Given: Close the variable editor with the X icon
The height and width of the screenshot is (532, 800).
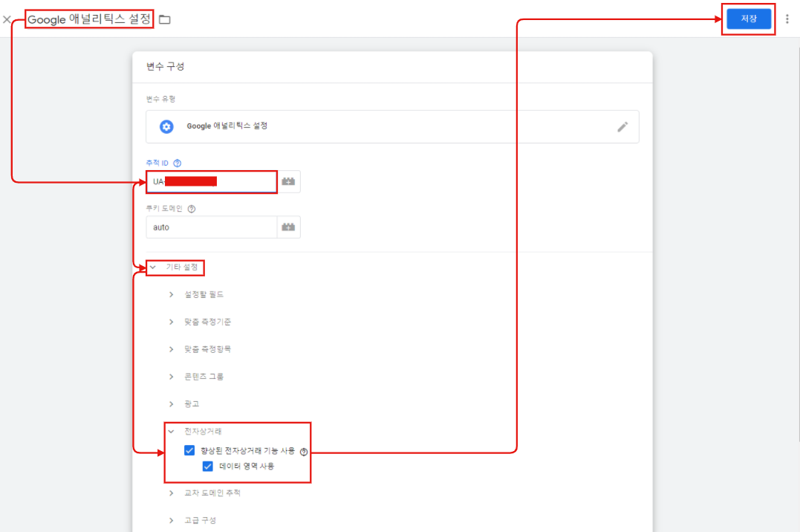Looking at the screenshot, I should click(7, 19).
